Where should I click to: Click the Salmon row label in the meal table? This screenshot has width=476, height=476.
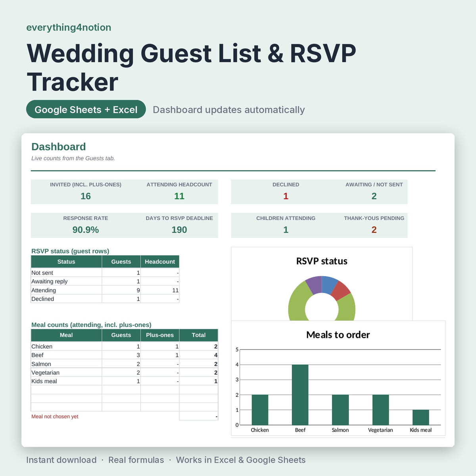point(66,364)
